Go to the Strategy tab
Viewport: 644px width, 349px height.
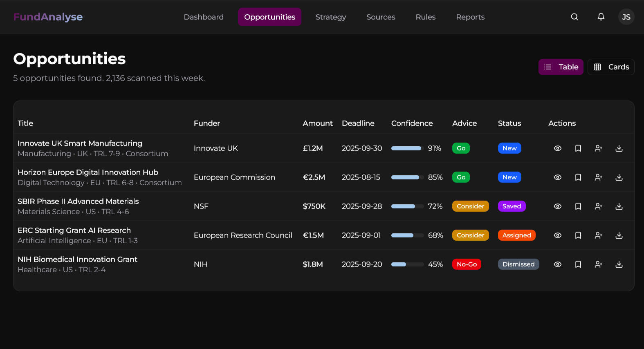pos(330,17)
